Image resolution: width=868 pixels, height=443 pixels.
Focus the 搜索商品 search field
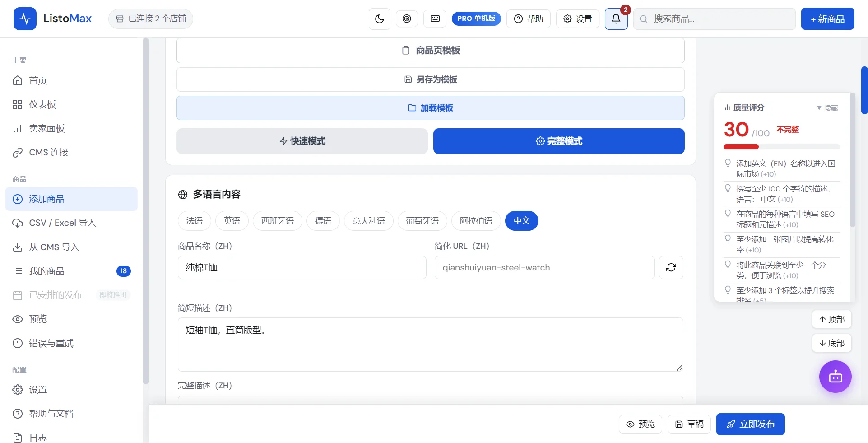(x=715, y=19)
